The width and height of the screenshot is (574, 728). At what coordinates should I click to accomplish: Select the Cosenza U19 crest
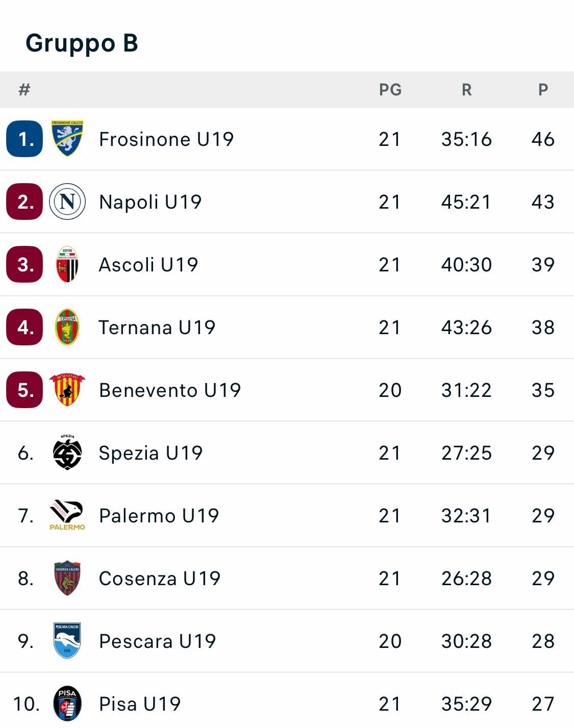click(67, 578)
